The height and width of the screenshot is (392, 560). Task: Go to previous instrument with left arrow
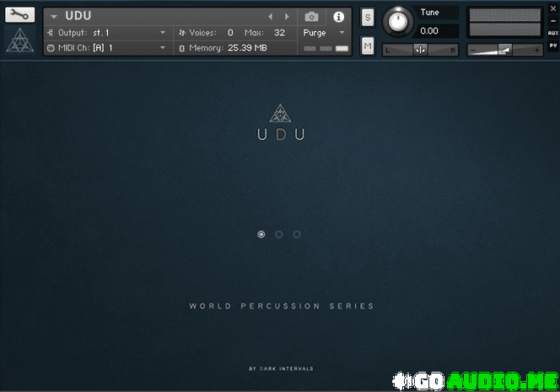pos(270,16)
